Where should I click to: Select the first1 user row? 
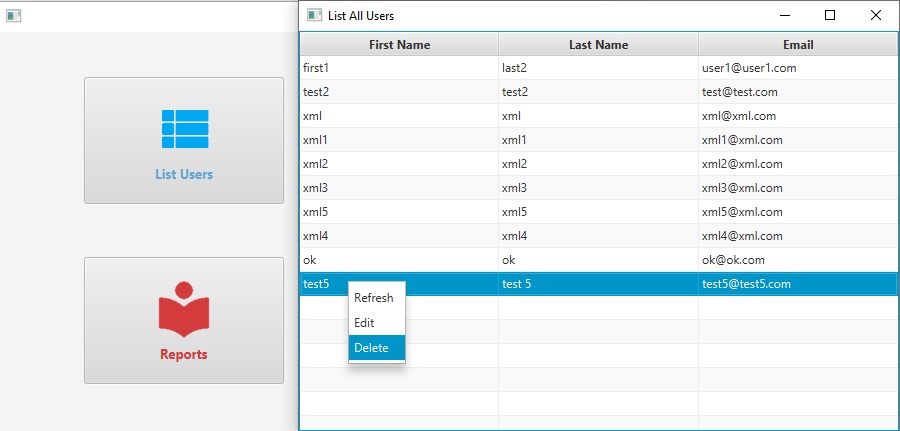click(599, 68)
